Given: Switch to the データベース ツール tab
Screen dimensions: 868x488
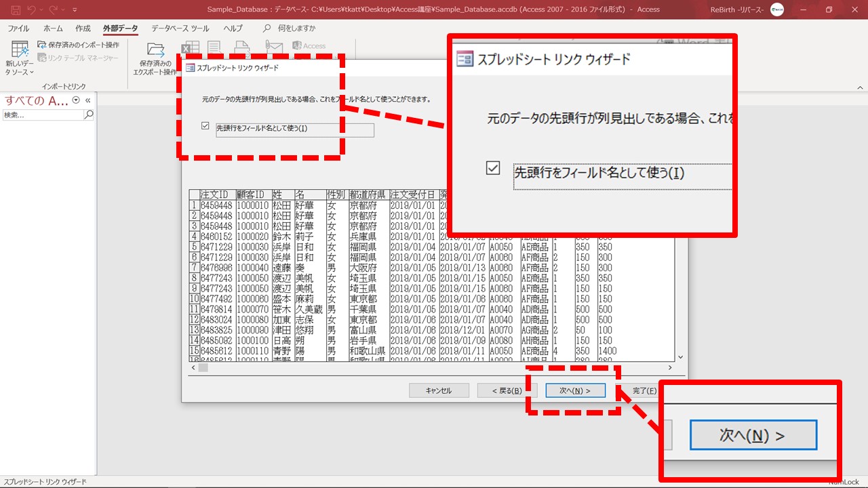Looking at the screenshot, I should [180, 28].
